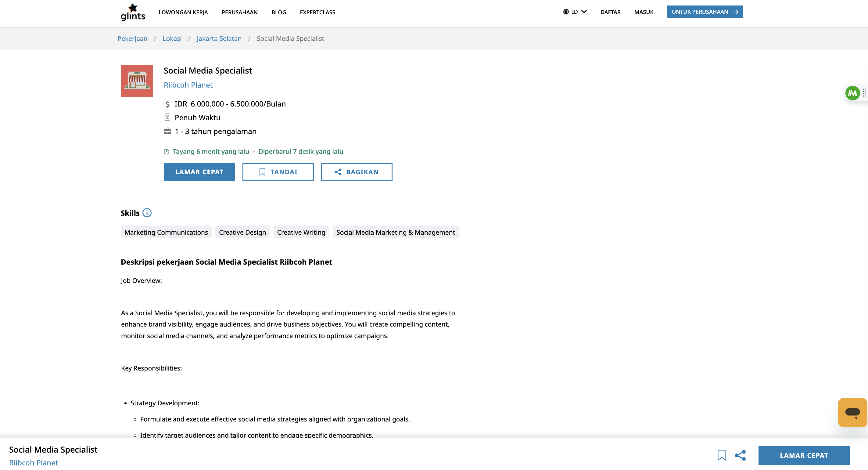
Task: Open the LOWONGAN KERJA menu
Action: click(x=183, y=13)
